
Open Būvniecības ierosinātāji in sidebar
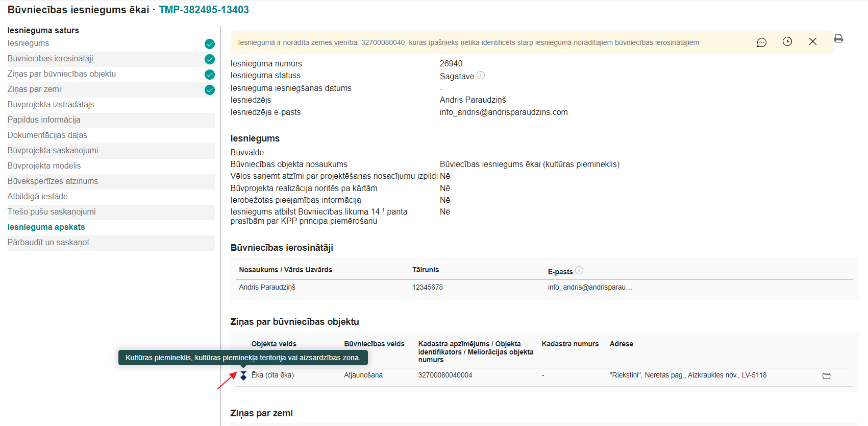[x=51, y=59]
